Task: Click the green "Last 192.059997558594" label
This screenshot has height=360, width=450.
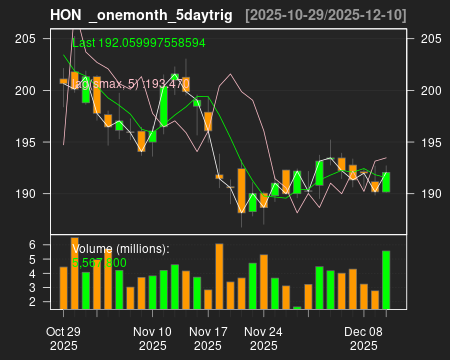Action: click(x=139, y=43)
